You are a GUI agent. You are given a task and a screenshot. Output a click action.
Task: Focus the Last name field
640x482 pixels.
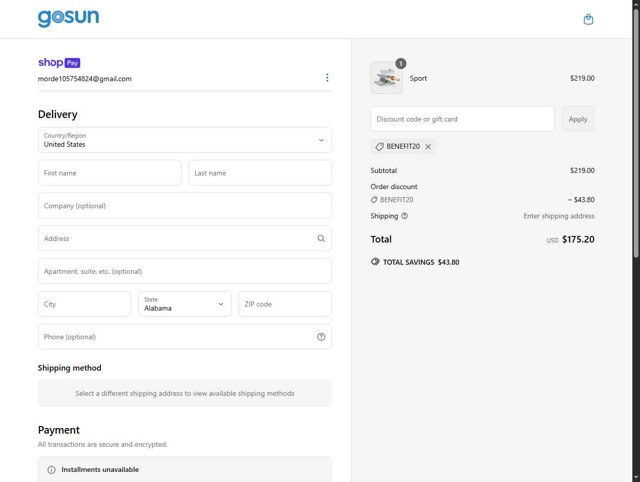coord(260,173)
